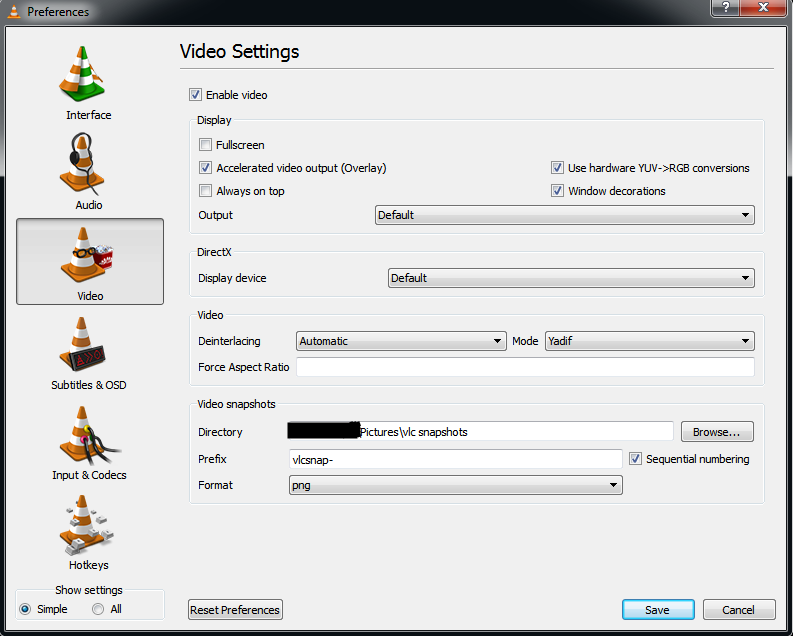Open Audio preferences headphone cone icon
This screenshot has width=793, height=636.
(82, 164)
